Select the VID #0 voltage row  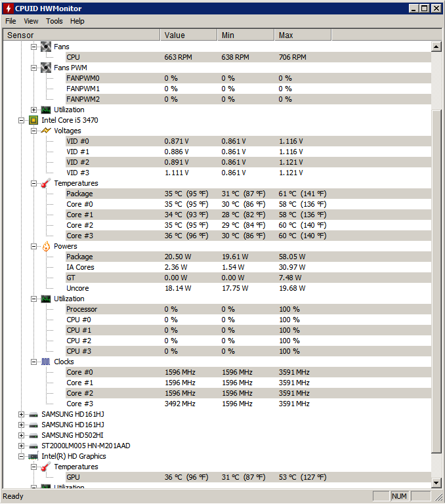[x=248, y=141]
